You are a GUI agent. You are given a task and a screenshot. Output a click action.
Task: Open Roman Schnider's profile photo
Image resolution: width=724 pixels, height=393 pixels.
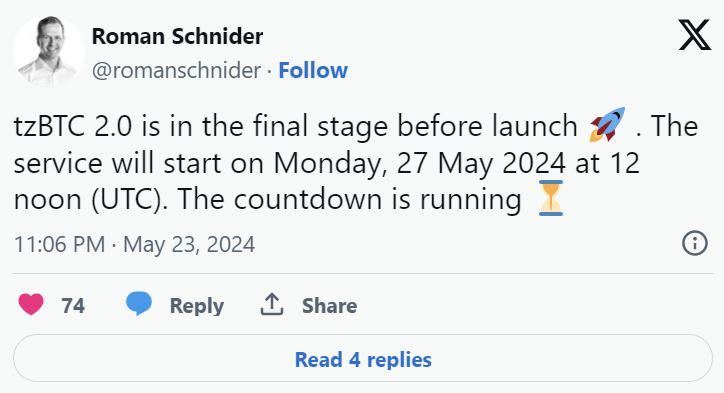coord(49,52)
